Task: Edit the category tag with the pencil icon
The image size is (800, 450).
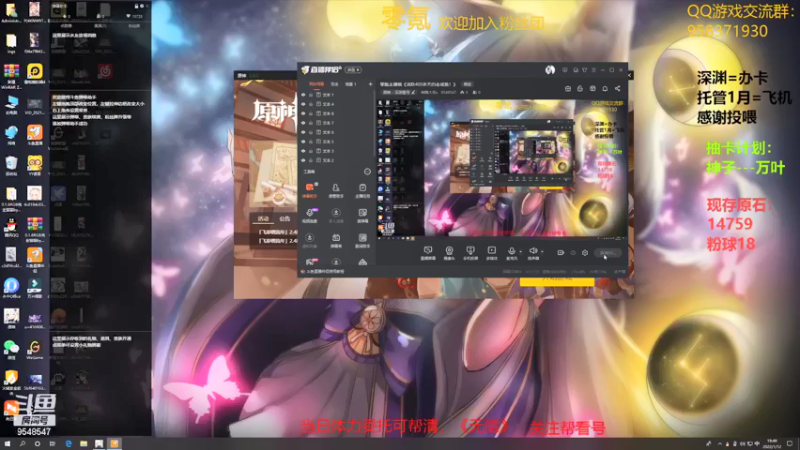Action: 413,92
